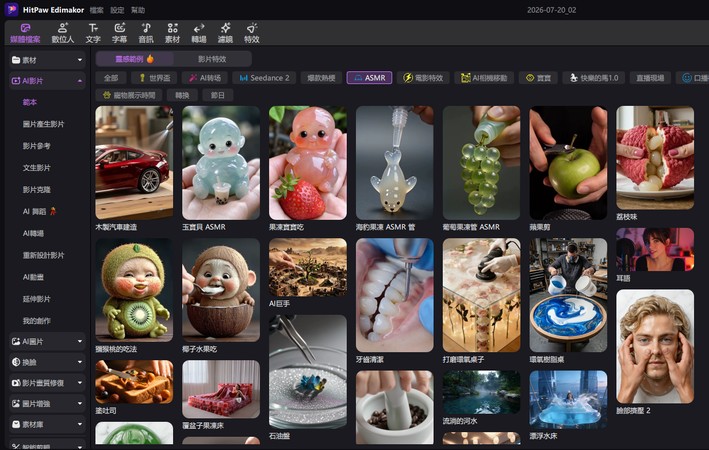Select the 玉寶貝 ASMR template

(221, 163)
